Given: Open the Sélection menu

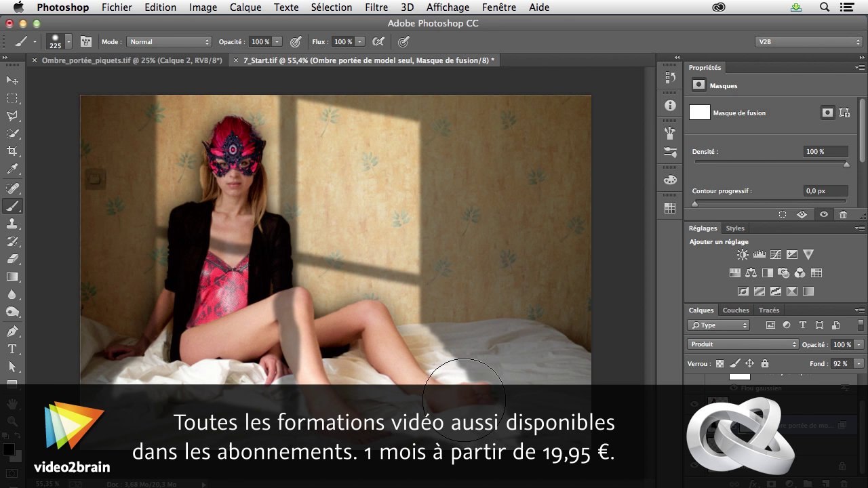Looking at the screenshot, I should coord(332,7).
